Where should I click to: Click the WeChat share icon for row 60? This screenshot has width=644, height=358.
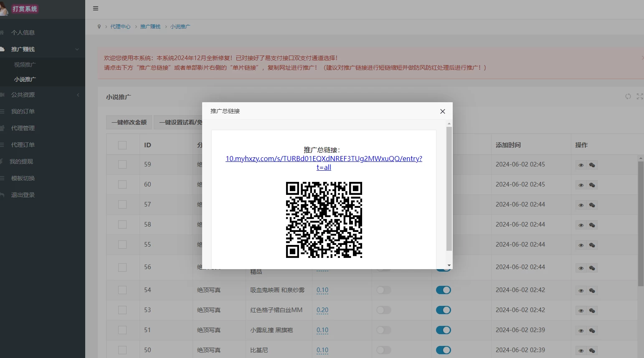[x=592, y=185]
